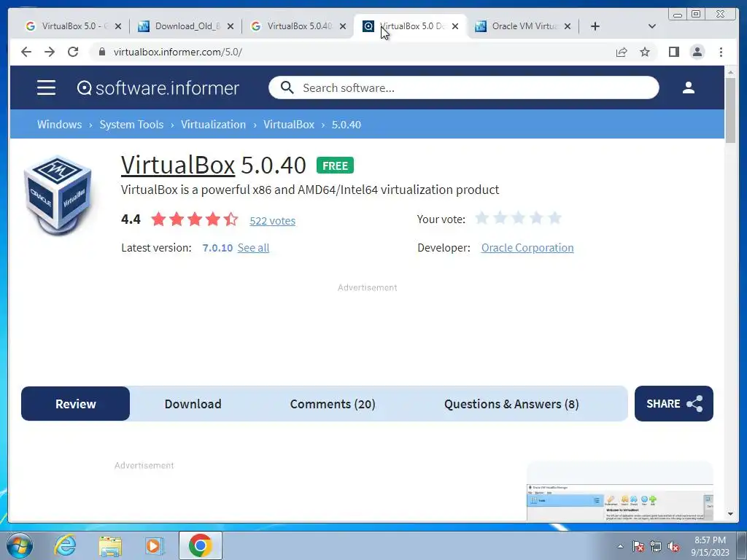Go to Windows breadcrumb
Image resolution: width=747 pixels, height=560 pixels.
(x=60, y=124)
